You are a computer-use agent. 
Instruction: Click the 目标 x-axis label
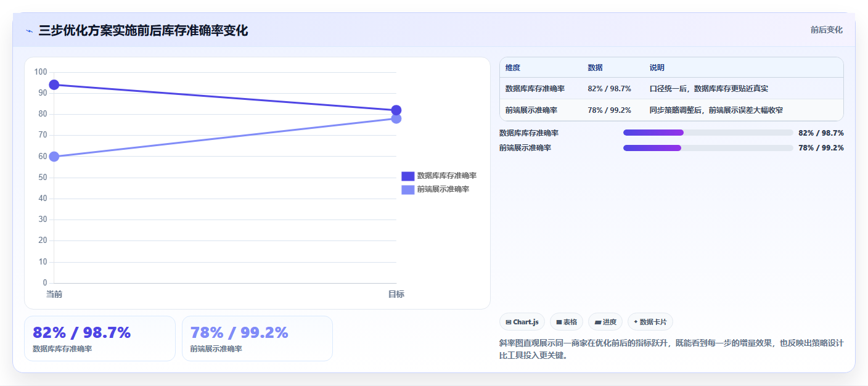[x=396, y=295]
